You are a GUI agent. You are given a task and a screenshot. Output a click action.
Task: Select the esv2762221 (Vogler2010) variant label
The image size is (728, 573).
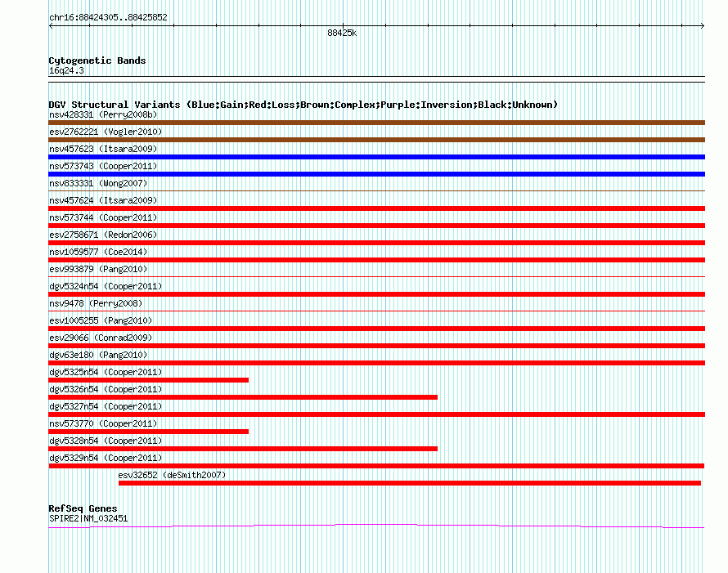click(106, 132)
